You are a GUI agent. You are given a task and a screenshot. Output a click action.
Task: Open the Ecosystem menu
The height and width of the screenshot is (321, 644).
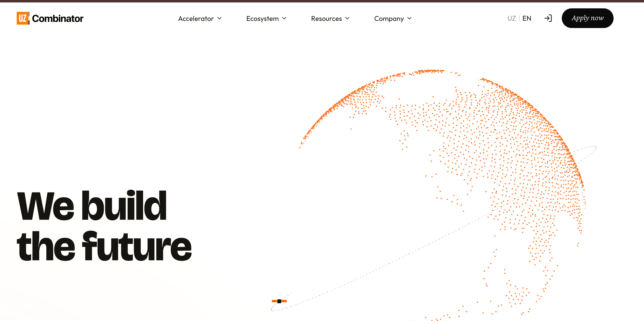(266, 18)
